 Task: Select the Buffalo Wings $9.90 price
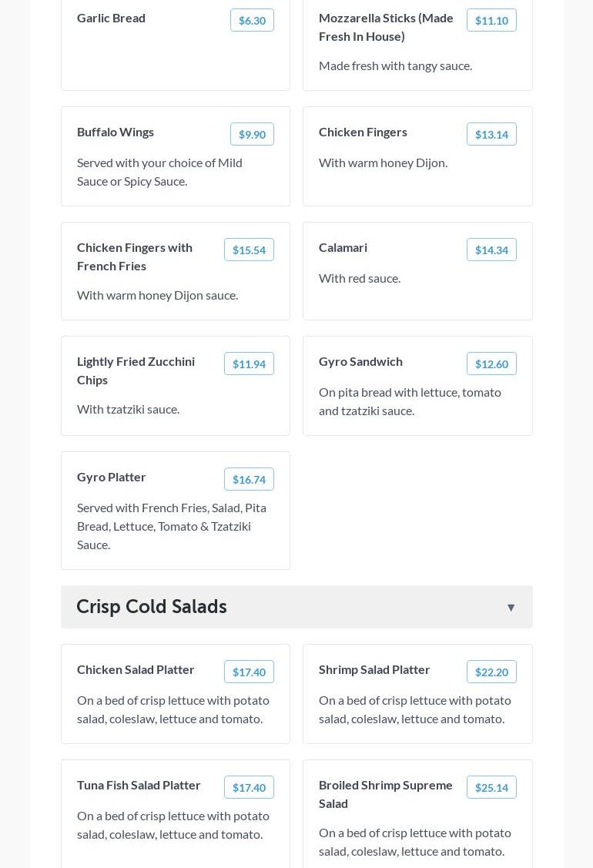tap(252, 135)
